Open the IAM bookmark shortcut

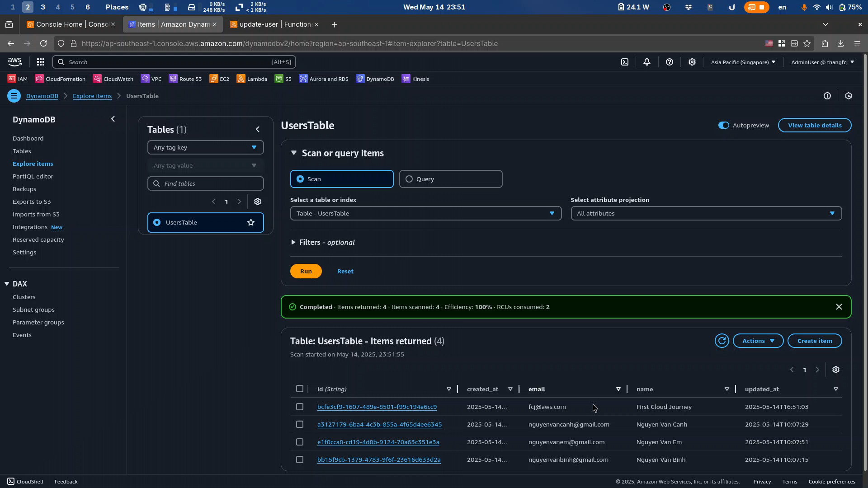(x=18, y=79)
